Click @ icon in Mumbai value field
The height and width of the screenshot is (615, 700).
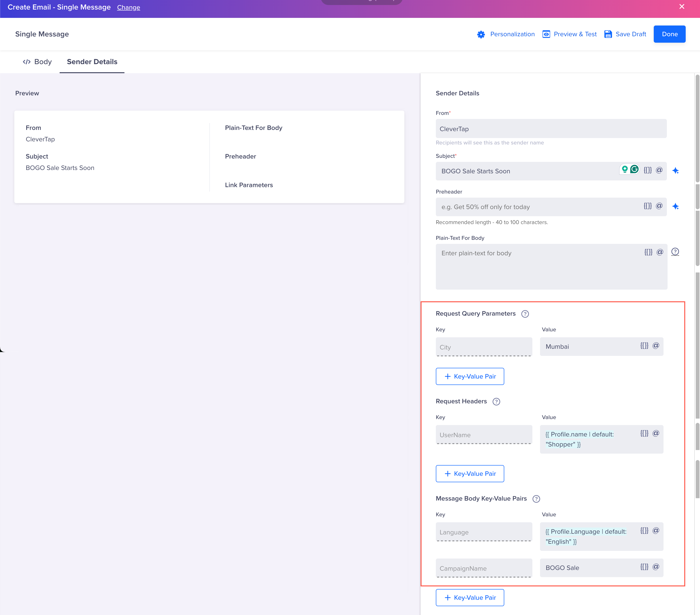tap(656, 345)
